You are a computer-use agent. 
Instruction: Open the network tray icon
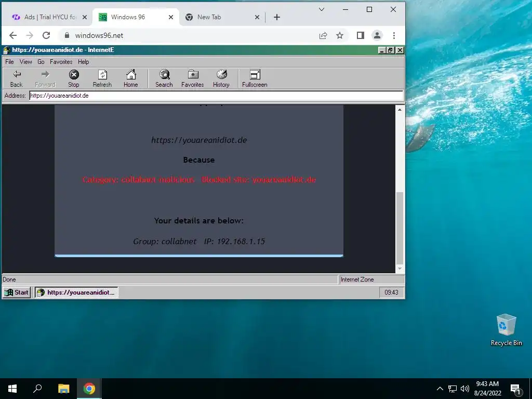point(453,389)
